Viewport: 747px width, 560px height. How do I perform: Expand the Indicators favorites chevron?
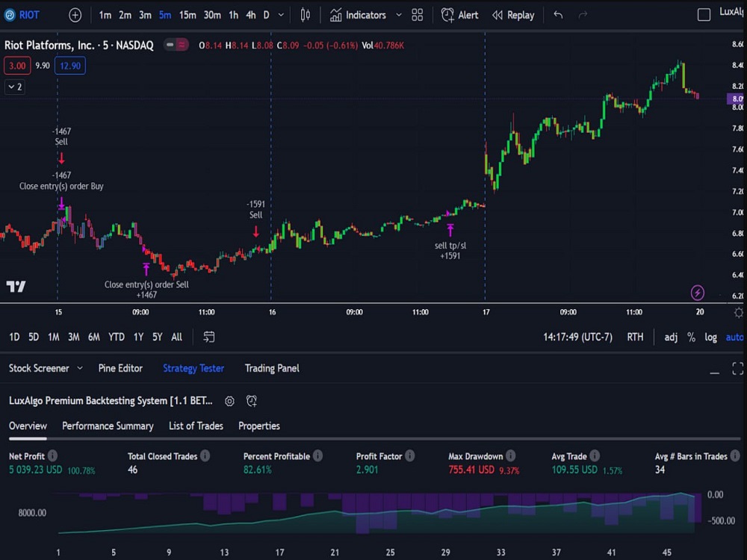click(399, 15)
